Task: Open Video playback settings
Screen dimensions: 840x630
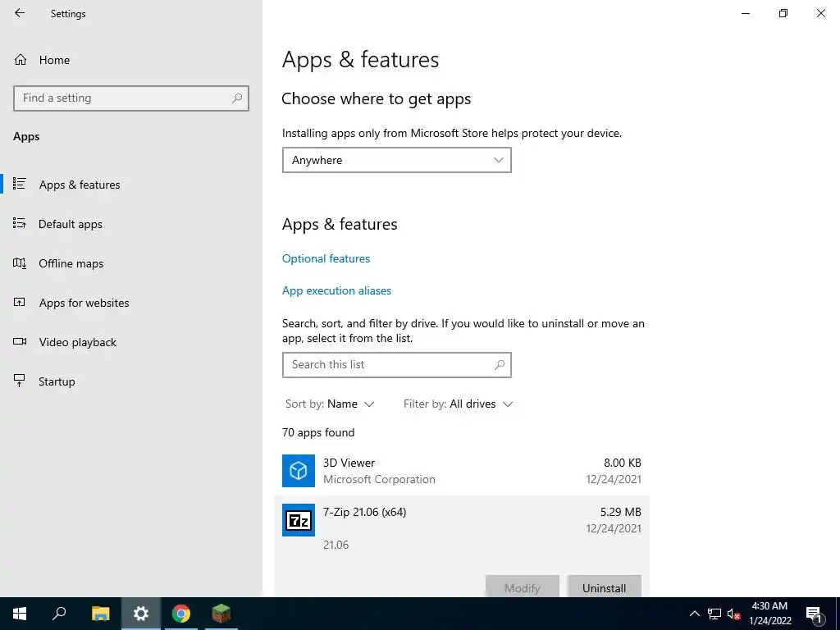Action: coord(131,342)
